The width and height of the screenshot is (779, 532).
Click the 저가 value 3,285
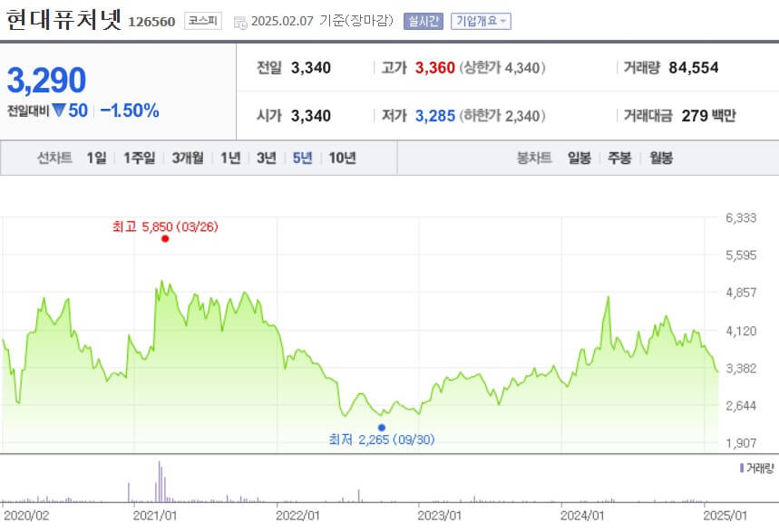tap(434, 116)
